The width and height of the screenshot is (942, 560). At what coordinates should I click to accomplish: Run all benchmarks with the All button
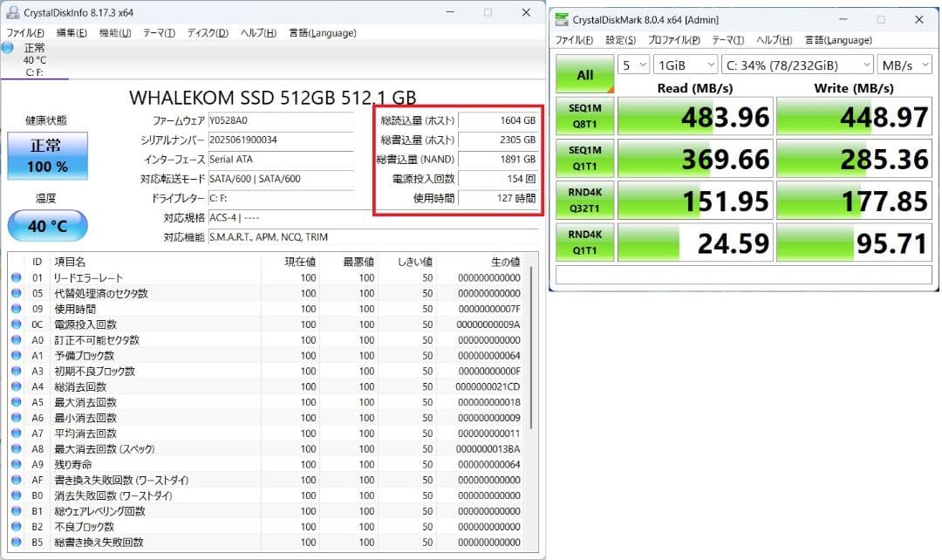[x=584, y=75]
